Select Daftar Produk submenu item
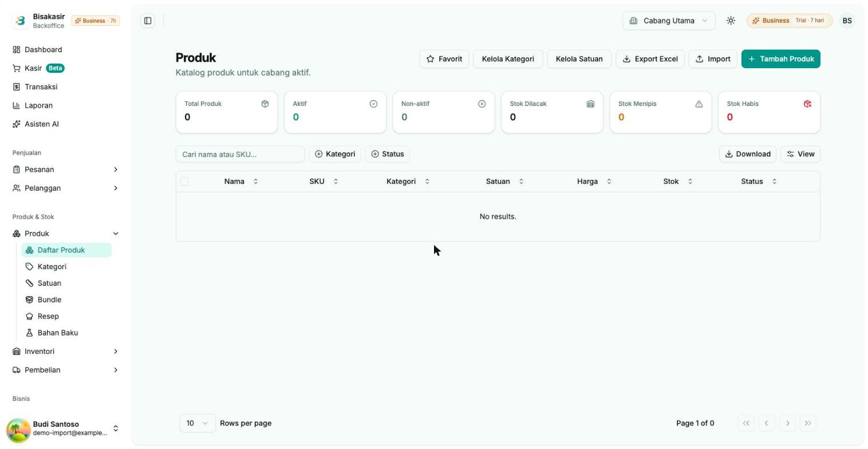The image size is (868, 449). pos(66,250)
